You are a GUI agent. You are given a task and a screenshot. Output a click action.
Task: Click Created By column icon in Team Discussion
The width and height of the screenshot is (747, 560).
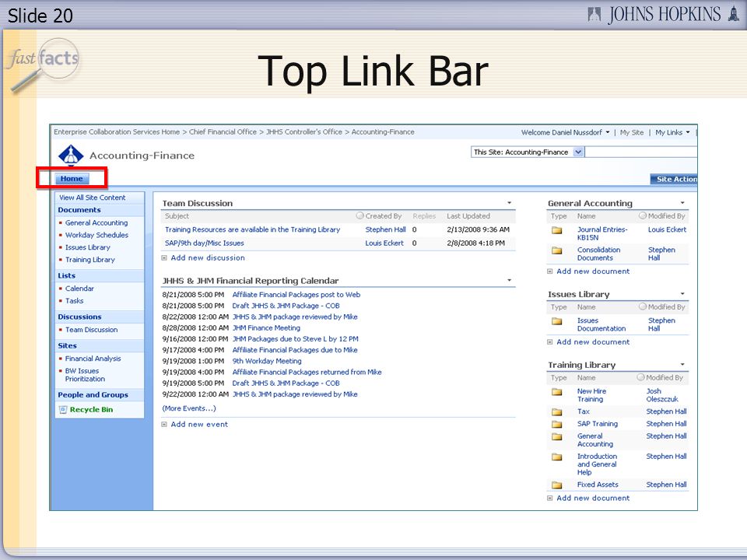(359, 215)
